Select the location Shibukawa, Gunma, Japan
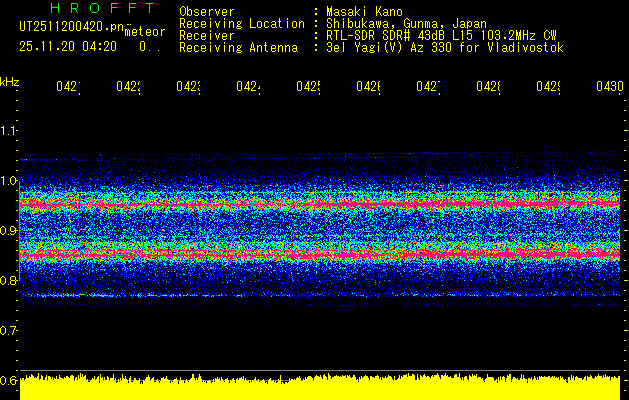This screenshot has width=629, height=400. [x=406, y=24]
